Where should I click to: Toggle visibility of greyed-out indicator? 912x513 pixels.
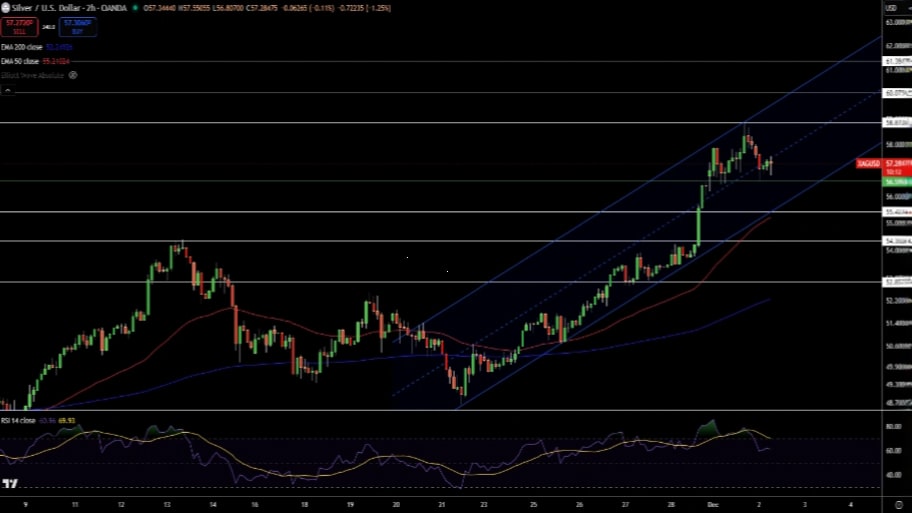72,75
